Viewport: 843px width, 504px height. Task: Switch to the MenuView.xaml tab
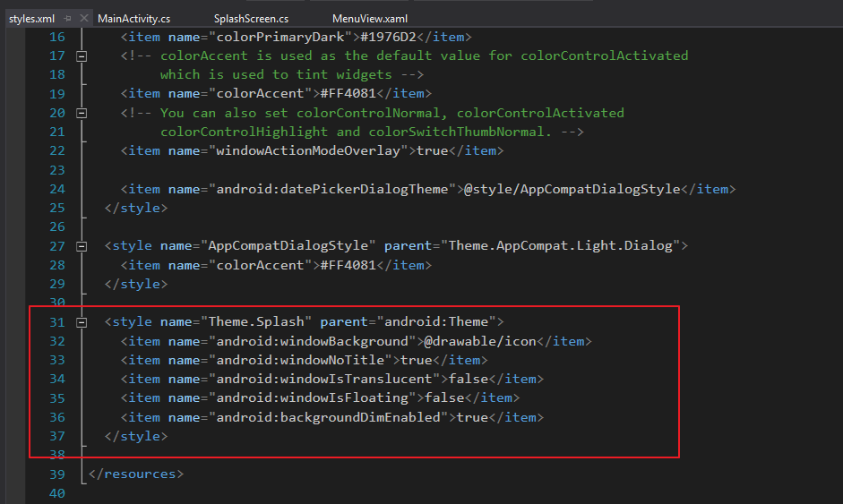370,19
